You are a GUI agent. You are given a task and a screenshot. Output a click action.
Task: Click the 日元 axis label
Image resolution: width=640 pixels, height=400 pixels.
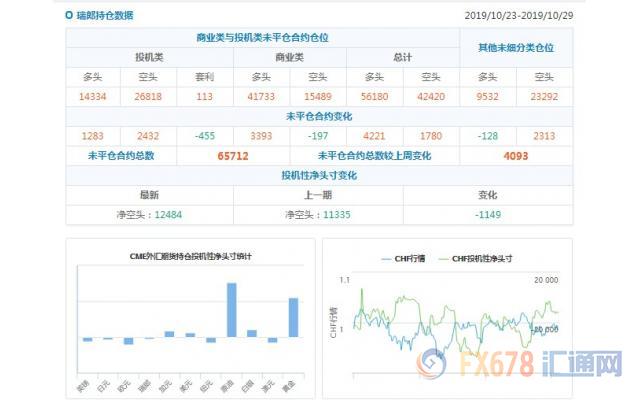(x=104, y=385)
